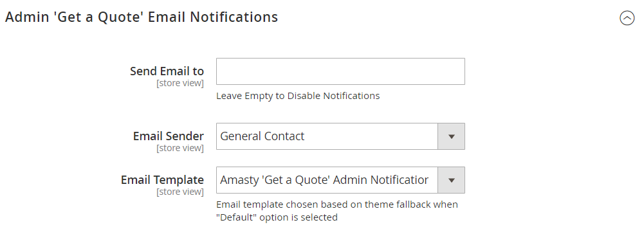Click the Email Template dropdown arrow button

coord(452,180)
